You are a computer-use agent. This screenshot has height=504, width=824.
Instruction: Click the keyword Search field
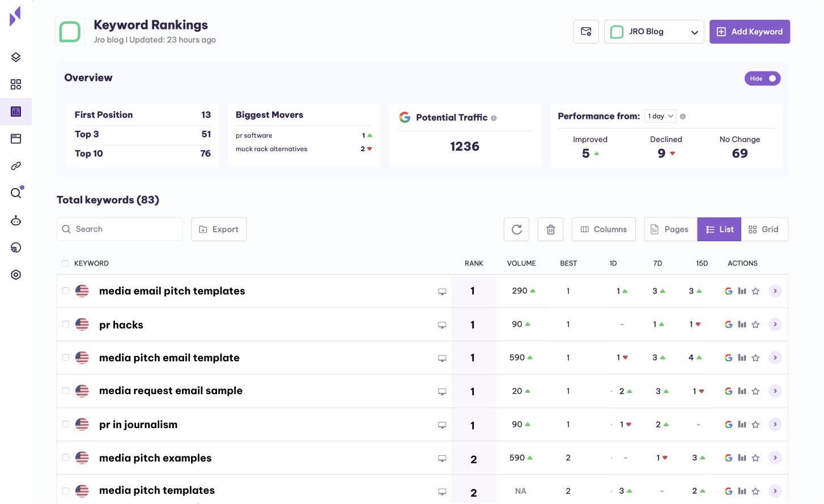(x=120, y=229)
